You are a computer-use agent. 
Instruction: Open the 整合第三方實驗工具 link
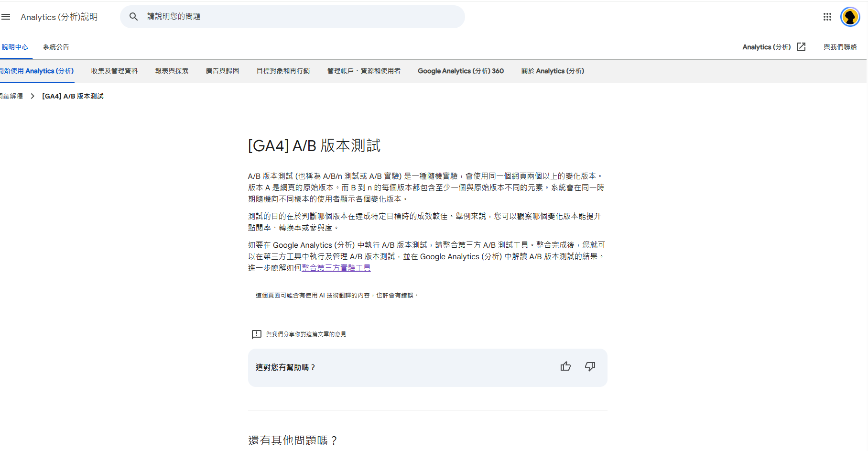point(336,268)
